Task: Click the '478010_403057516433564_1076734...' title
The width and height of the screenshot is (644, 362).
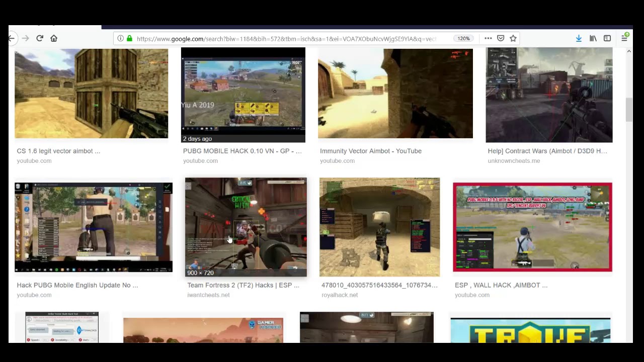Action: pyautogui.click(x=379, y=285)
